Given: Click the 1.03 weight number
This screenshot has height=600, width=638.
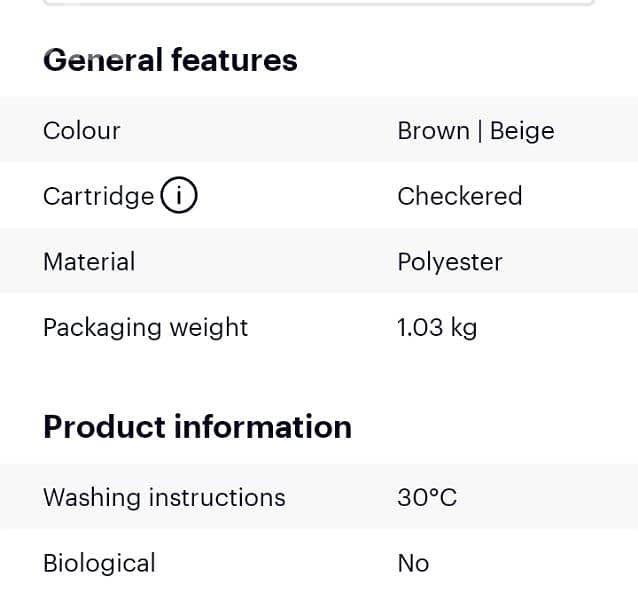Looking at the screenshot, I should pos(420,327).
